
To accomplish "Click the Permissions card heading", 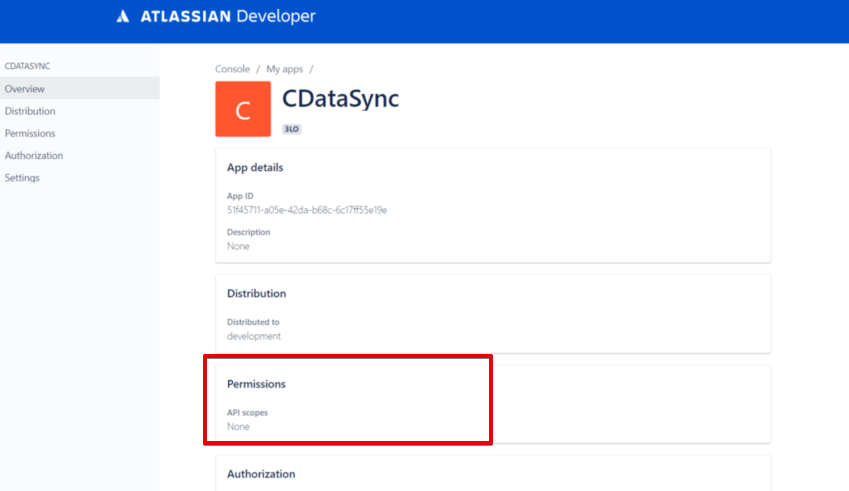I will pyautogui.click(x=256, y=384).
